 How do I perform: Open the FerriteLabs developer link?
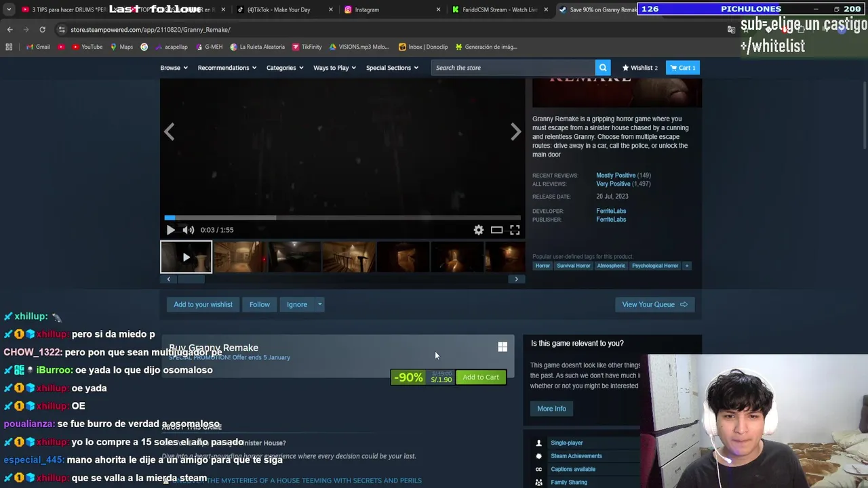point(611,211)
